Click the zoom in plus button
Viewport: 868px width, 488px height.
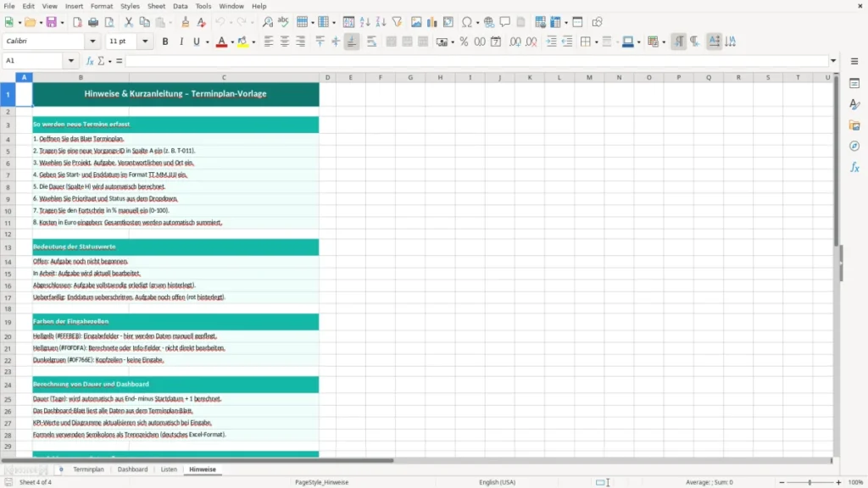[838, 482]
